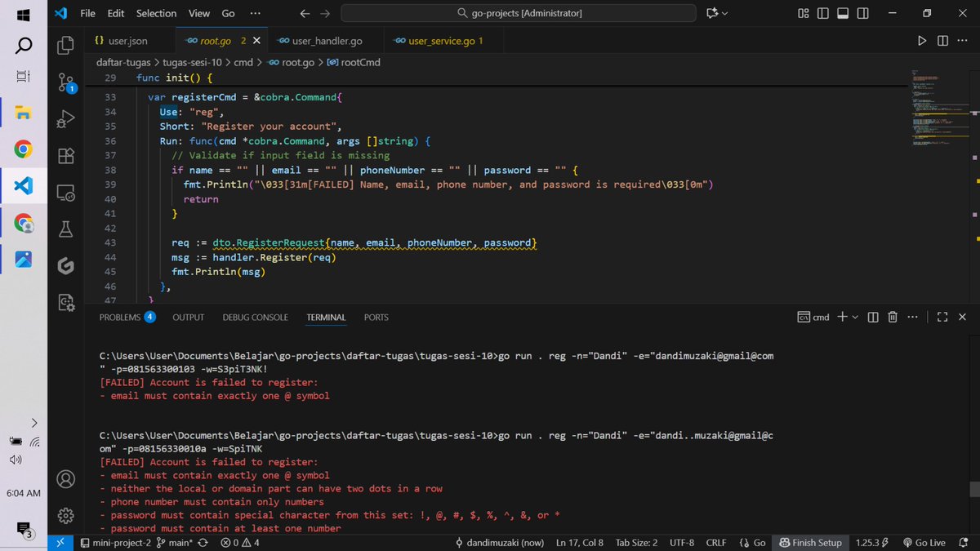Open Windows Start menu
The height and width of the screenshot is (551, 980).
(24, 14)
